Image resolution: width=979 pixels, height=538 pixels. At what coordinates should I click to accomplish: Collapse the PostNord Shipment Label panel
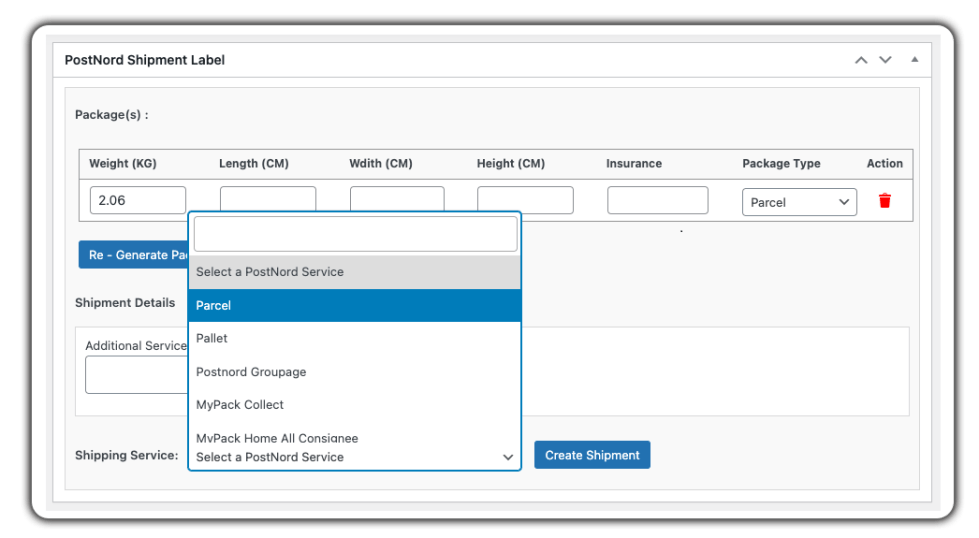point(914,59)
